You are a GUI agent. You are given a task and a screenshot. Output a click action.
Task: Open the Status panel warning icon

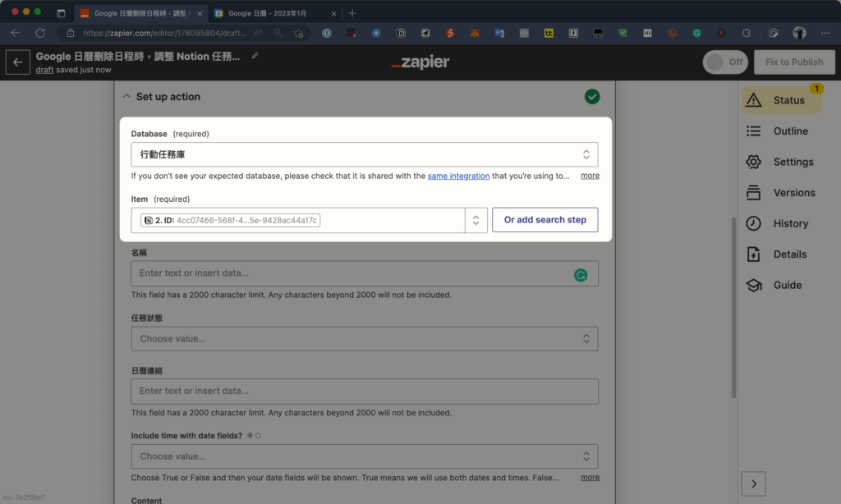(x=754, y=100)
